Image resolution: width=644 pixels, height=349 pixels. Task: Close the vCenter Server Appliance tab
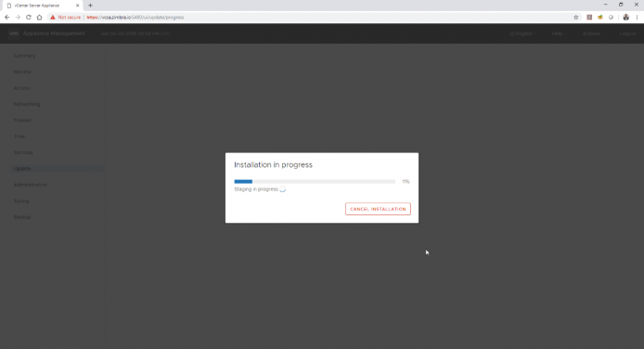77,6
